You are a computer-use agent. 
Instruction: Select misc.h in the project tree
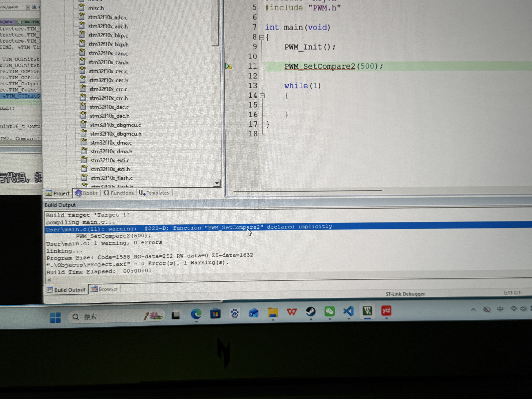pyautogui.click(x=96, y=8)
